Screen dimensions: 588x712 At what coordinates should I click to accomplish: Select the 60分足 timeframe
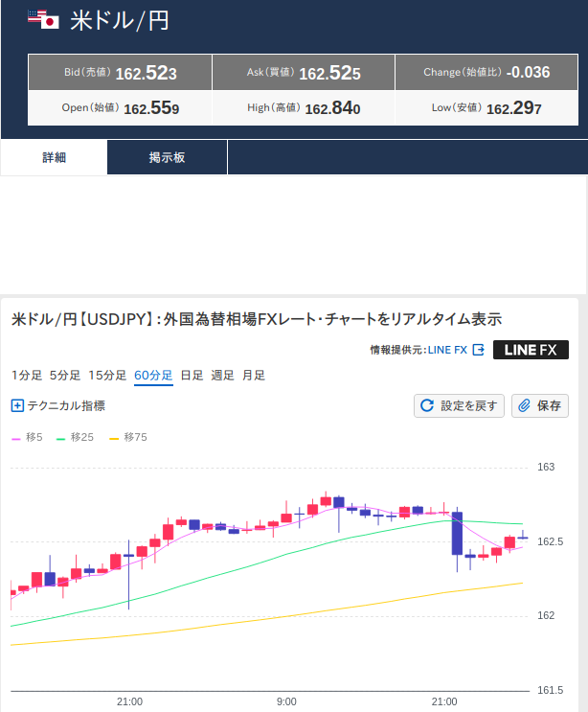tap(153, 375)
